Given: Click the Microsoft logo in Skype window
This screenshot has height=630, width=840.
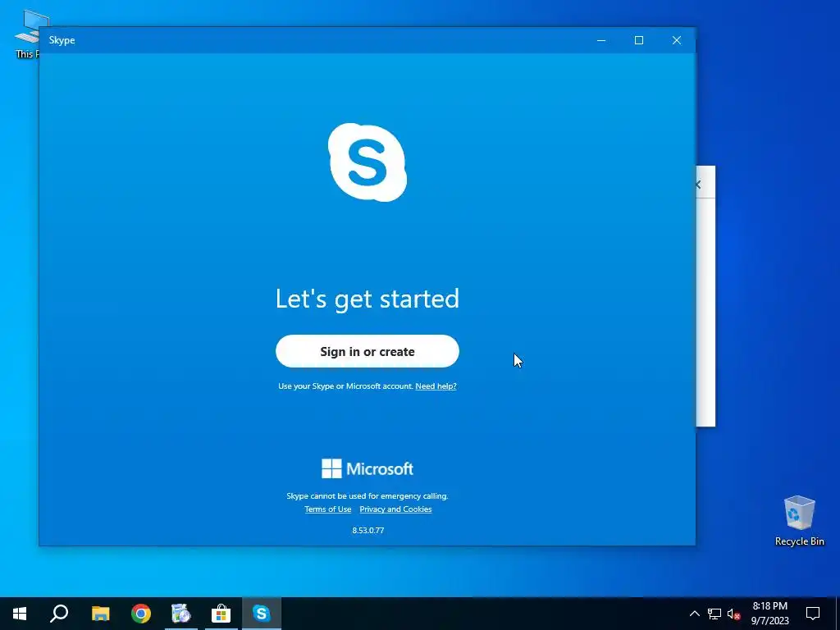Looking at the screenshot, I should tap(367, 468).
